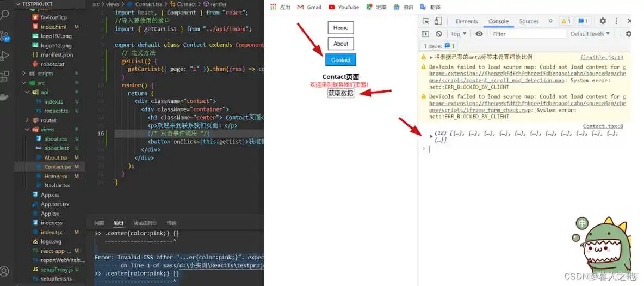Click the DevTools inspect element picker icon

(426, 21)
